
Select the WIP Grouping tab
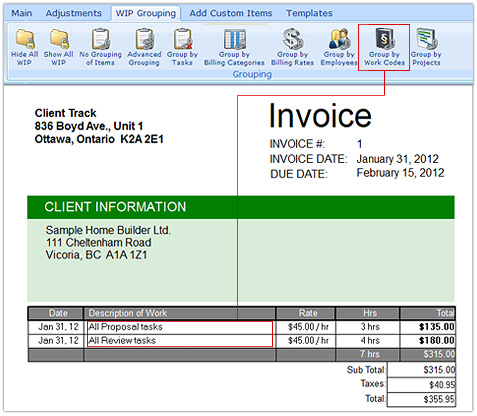[x=146, y=13]
